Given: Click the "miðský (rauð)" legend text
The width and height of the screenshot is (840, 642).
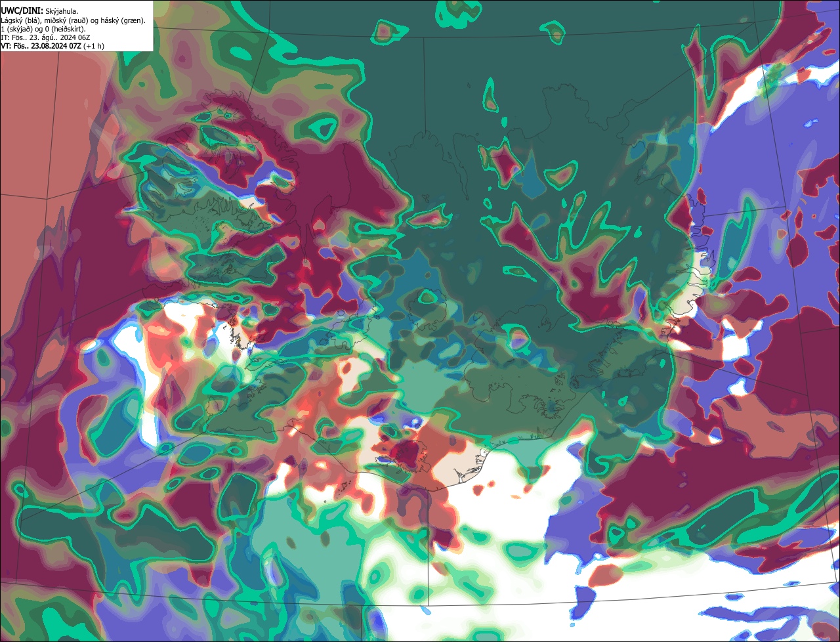Looking at the screenshot, I should click(x=66, y=20).
